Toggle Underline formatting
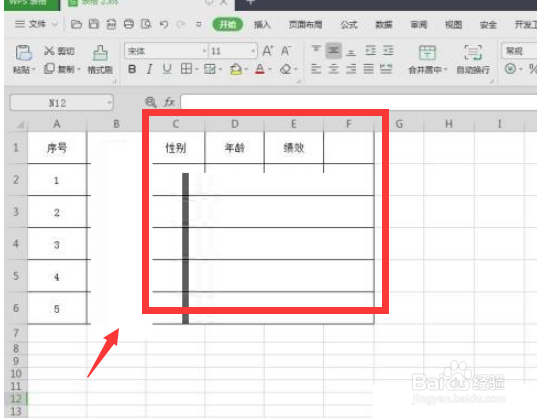Screen dimensions: 537x418 pyautogui.click(x=167, y=69)
